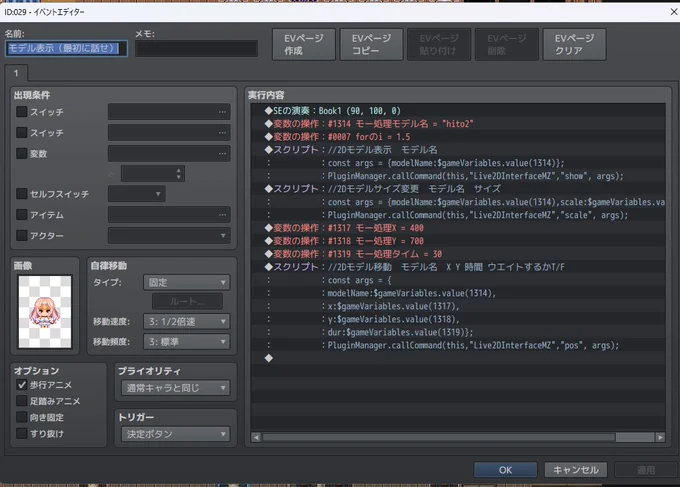Viewport: 680px width, 487px height.
Task: Click the キャンセル button
Action: pyautogui.click(x=575, y=470)
